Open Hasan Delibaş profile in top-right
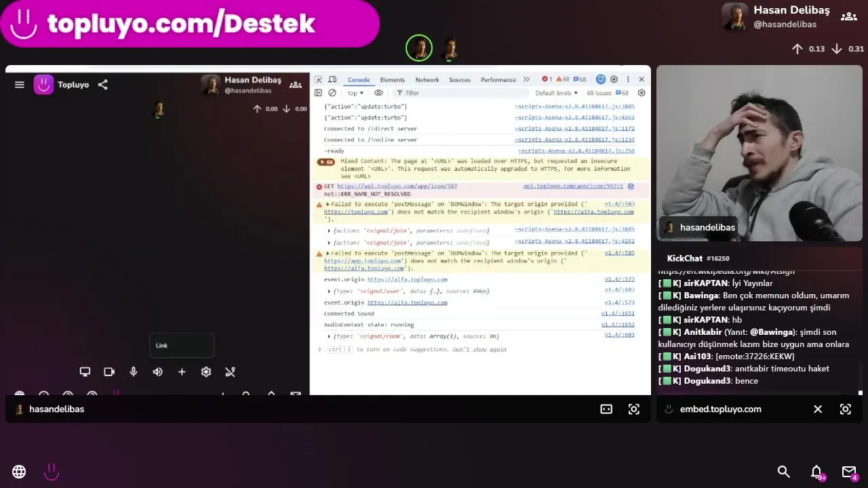This screenshot has width=868, height=488. click(777, 16)
